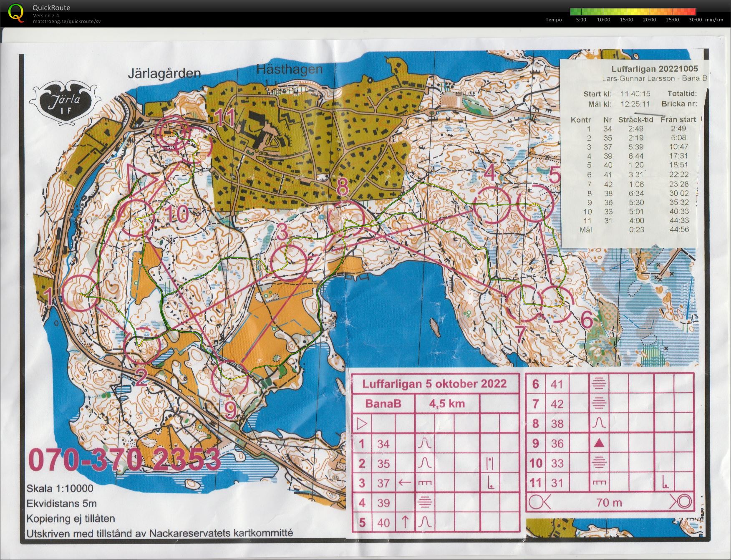The height and width of the screenshot is (560, 731).
Task: Click the 4,5 km course length cell
Action: click(x=447, y=404)
